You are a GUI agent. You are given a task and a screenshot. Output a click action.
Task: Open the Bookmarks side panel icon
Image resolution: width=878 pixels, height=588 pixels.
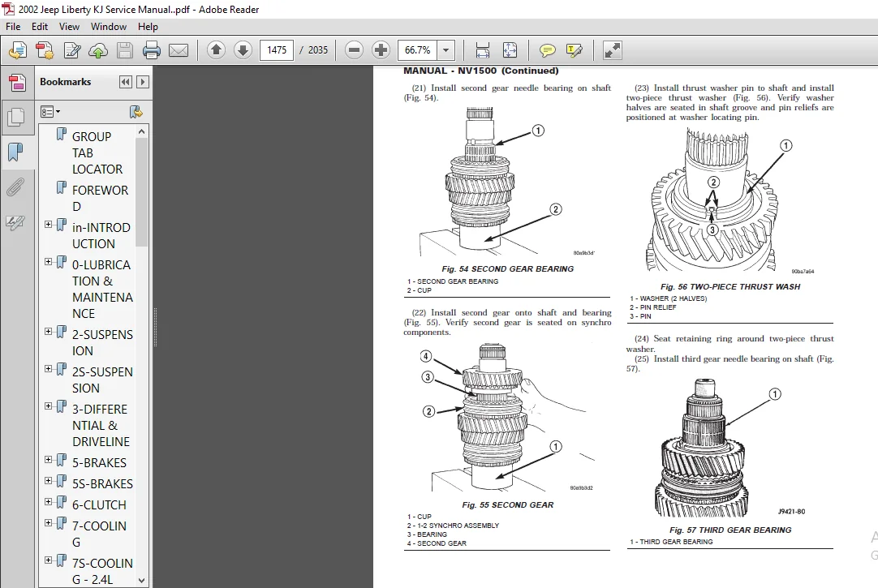(x=15, y=152)
